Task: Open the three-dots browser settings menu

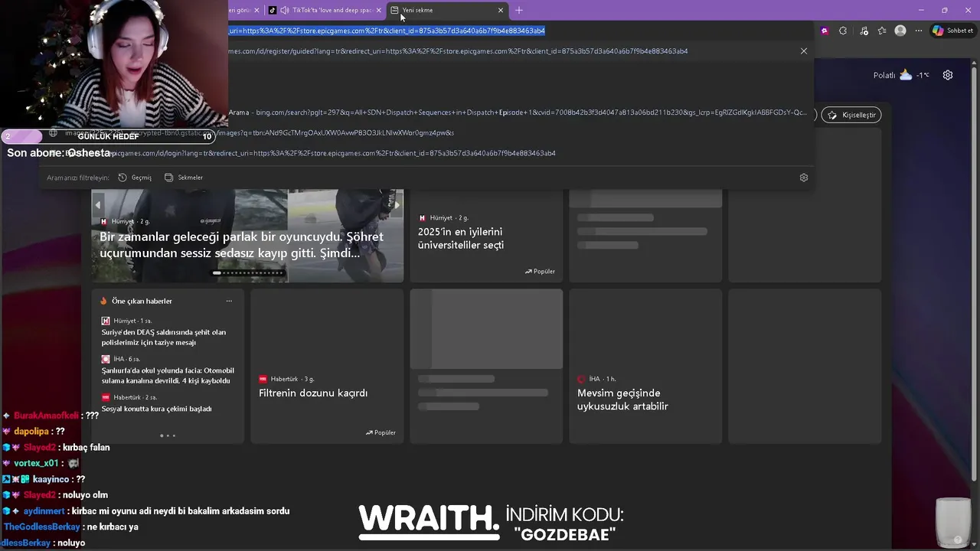Action: click(919, 31)
